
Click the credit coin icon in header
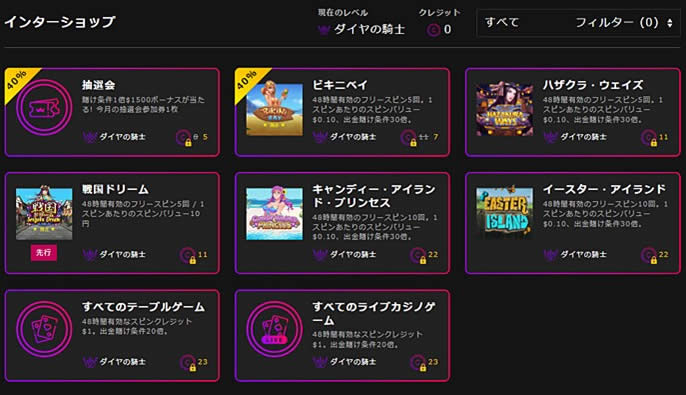click(433, 30)
